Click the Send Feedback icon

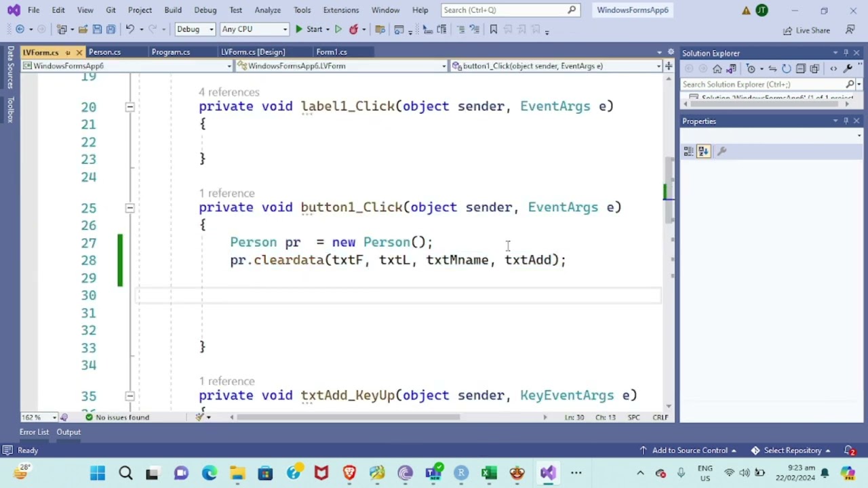850,30
